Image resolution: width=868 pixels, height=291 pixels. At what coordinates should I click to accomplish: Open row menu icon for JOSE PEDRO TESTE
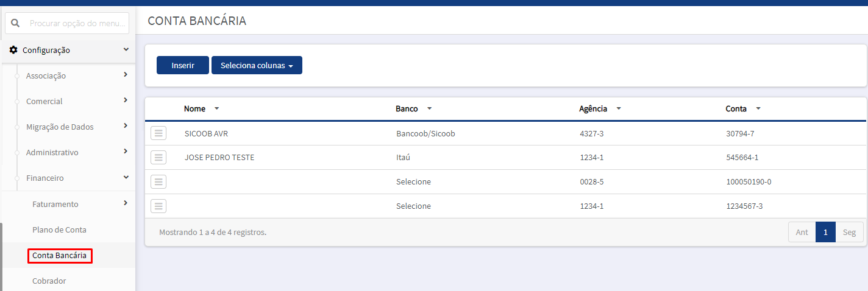[x=158, y=158]
